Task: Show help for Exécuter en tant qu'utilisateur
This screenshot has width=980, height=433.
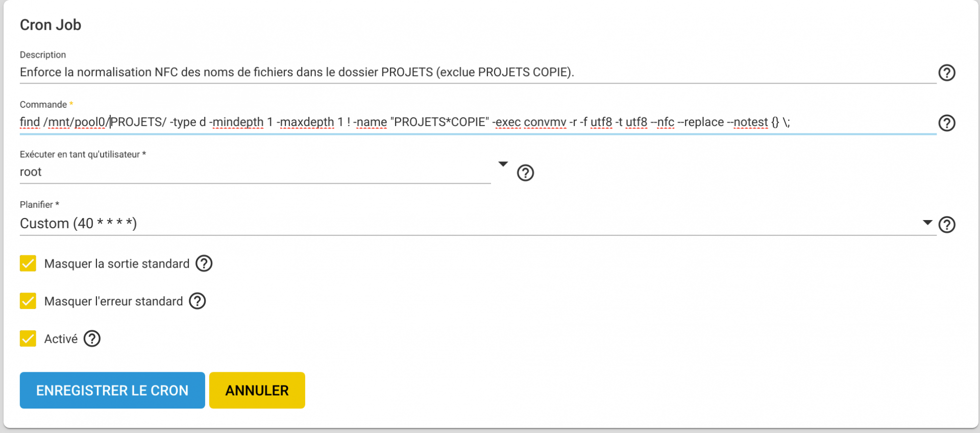Action: pos(525,173)
